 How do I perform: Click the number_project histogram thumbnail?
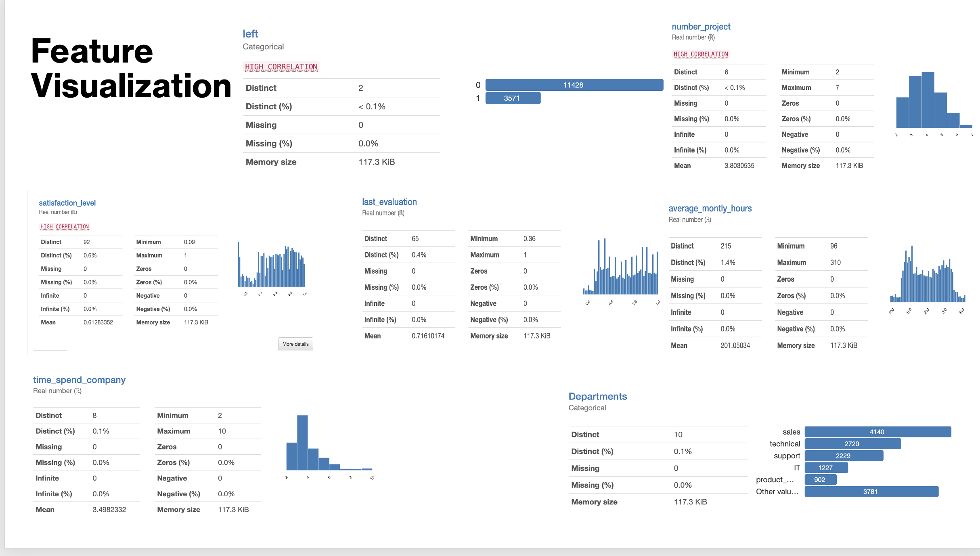pyautogui.click(x=934, y=103)
